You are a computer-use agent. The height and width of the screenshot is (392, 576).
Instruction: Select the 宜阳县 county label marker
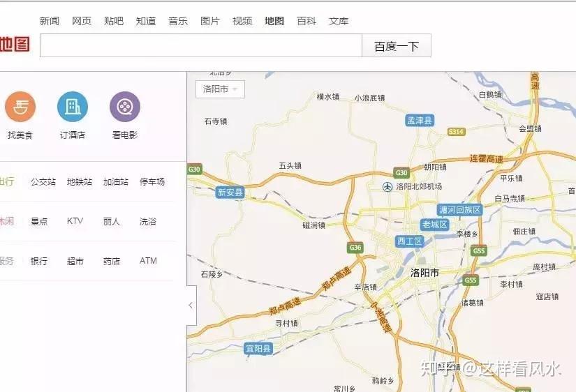[258, 348]
